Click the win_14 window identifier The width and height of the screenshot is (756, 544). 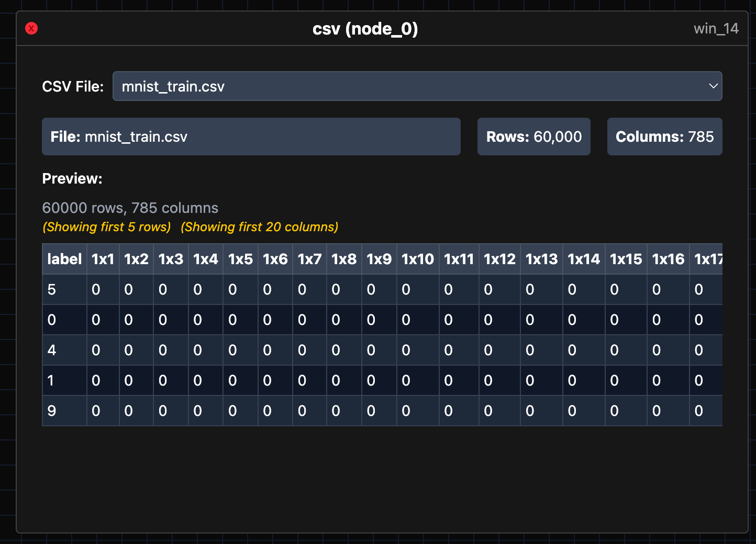coord(716,29)
